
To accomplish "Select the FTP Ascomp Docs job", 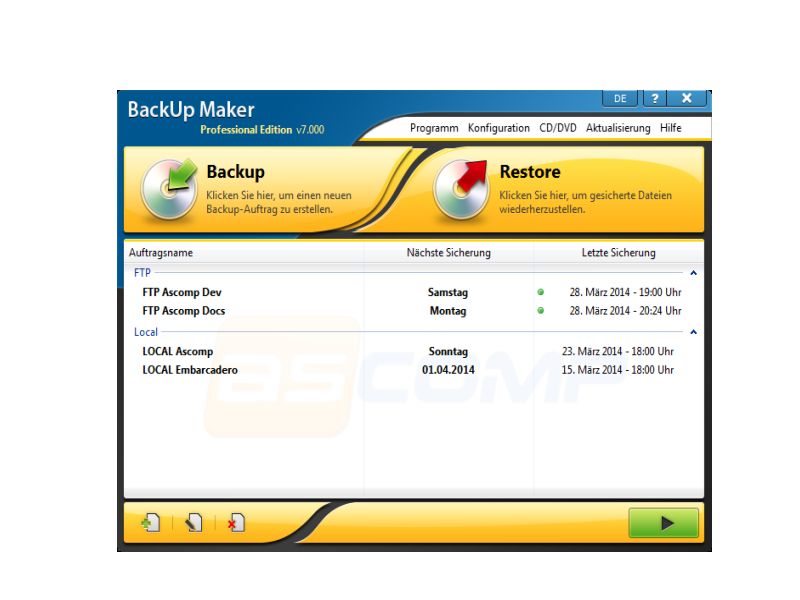I will pyautogui.click(x=184, y=311).
